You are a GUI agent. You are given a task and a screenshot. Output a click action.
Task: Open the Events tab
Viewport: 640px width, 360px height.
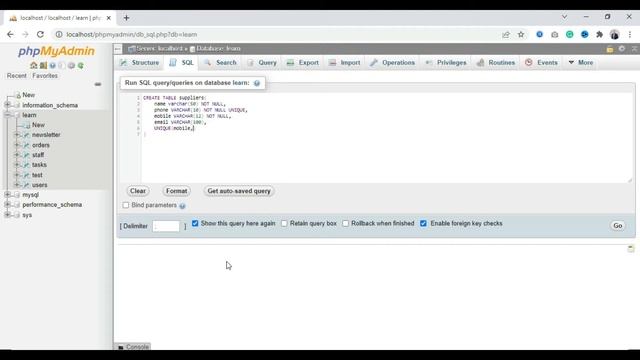(x=542, y=62)
